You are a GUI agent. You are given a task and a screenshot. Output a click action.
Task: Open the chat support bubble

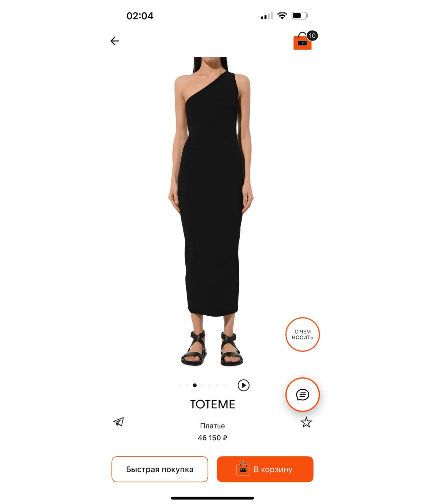pyautogui.click(x=303, y=395)
